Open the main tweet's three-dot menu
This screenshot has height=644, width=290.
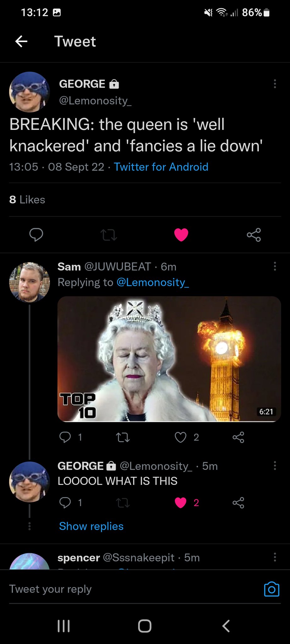click(275, 84)
